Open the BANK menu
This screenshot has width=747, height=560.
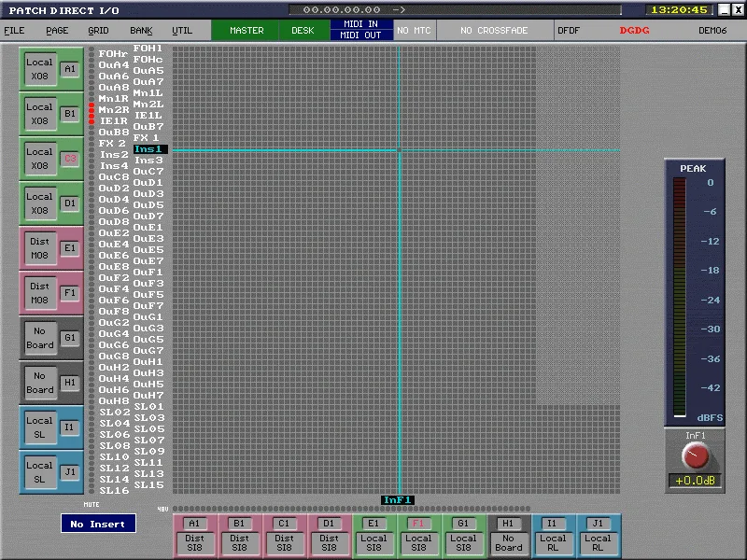click(141, 31)
